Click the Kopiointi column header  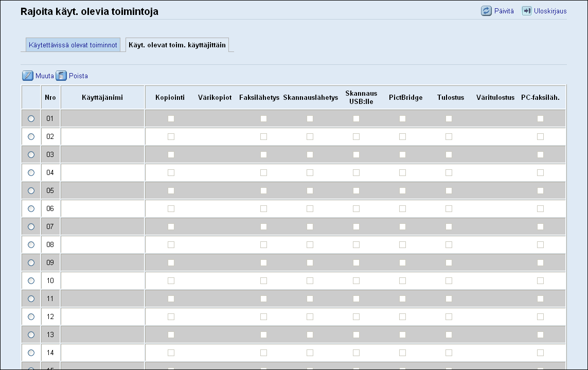170,98
